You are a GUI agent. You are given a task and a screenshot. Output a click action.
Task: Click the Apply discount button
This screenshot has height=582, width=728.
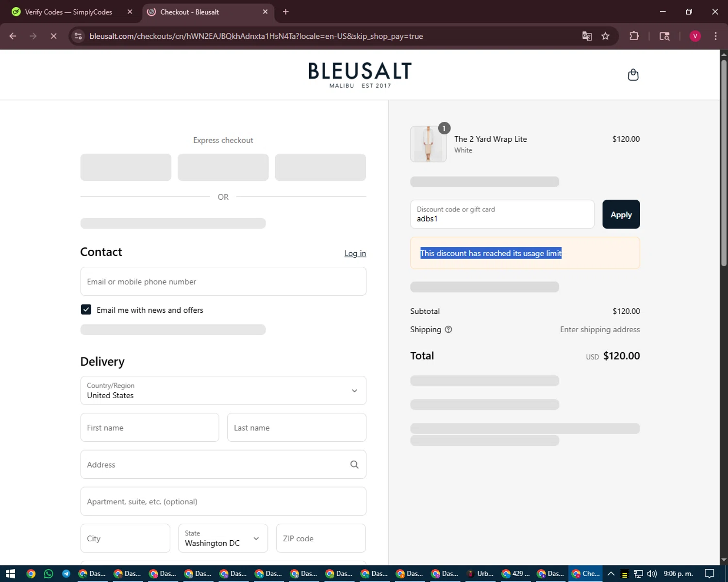pyautogui.click(x=621, y=214)
